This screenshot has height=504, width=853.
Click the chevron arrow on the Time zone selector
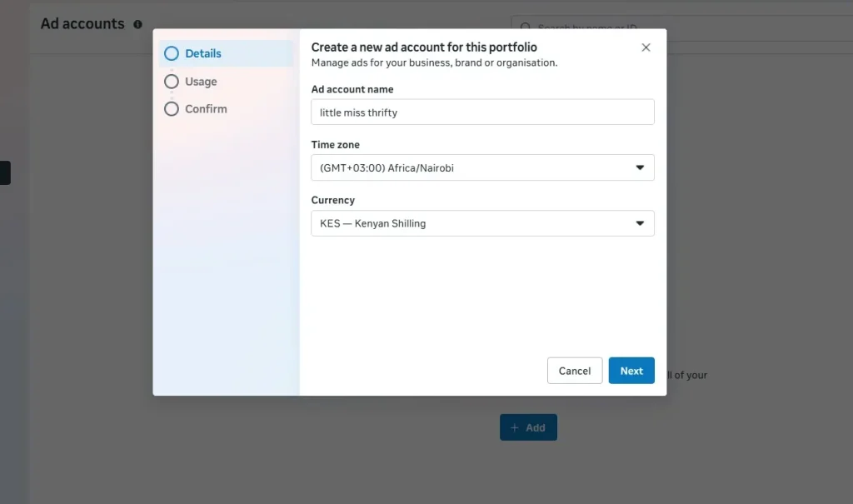pyautogui.click(x=640, y=167)
